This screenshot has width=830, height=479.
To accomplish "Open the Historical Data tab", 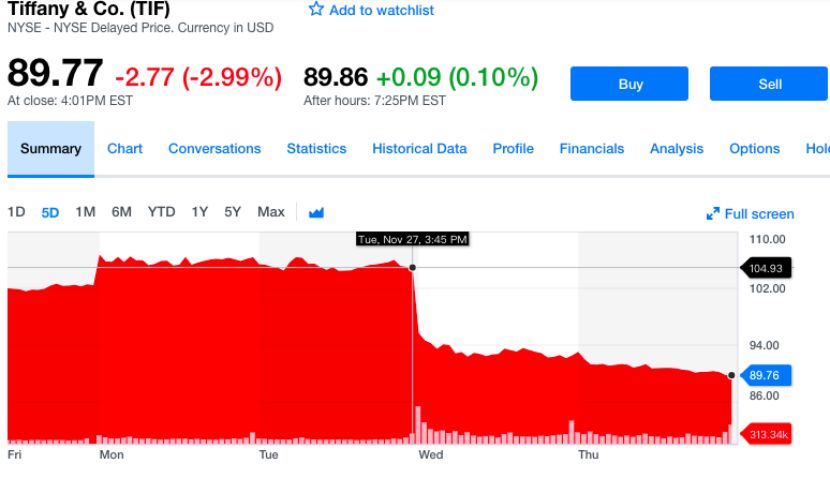I will click(419, 149).
